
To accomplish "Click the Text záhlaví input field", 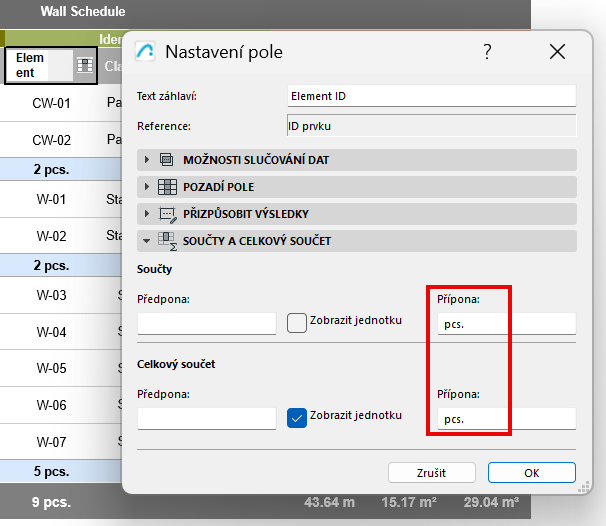I will pyautogui.click(x=431, y=96).
